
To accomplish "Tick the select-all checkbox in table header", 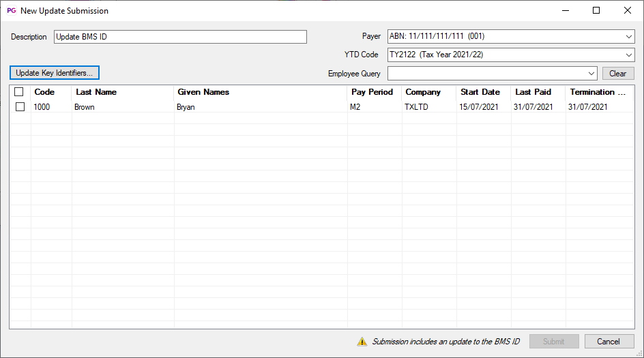I will (x=19, y=92).
